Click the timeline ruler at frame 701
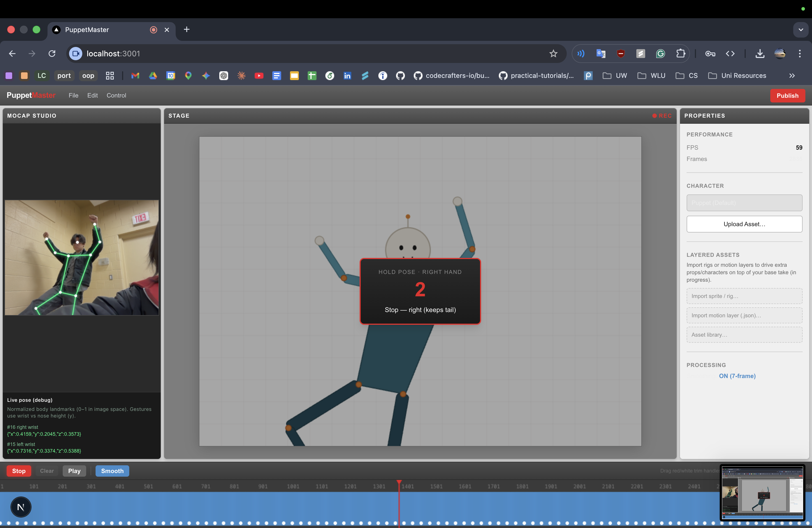 205,486
